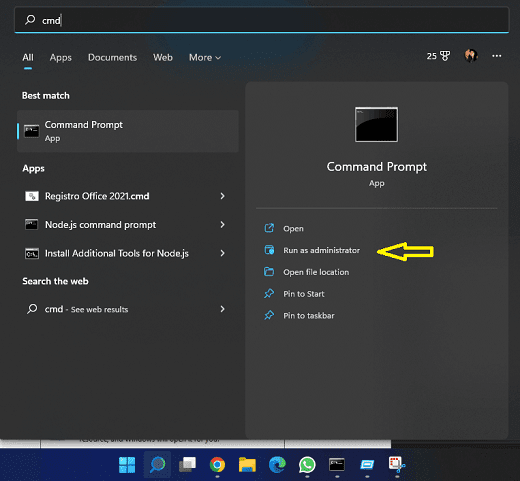The height and width of the screenshot is (481, 520).
Task: Click the Node.js command prompt icon
Action: coord(32,225)
